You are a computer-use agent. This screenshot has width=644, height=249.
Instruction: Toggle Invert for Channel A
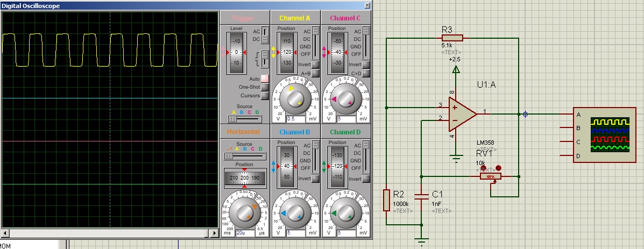315,65
